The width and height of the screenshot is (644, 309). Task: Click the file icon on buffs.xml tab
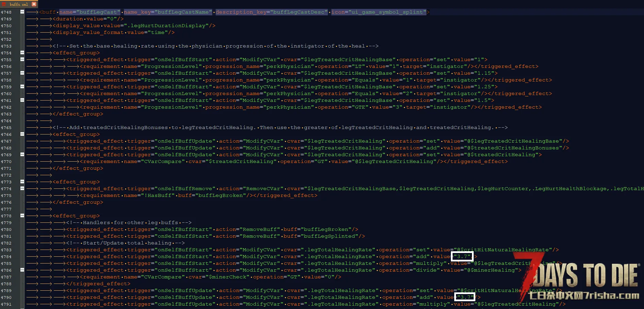pos(4,4)
